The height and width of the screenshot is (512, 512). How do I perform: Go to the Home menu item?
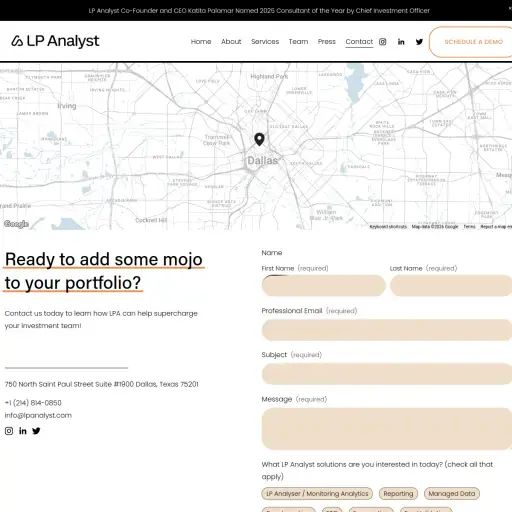pyautogui.click(x=201, y=42)
